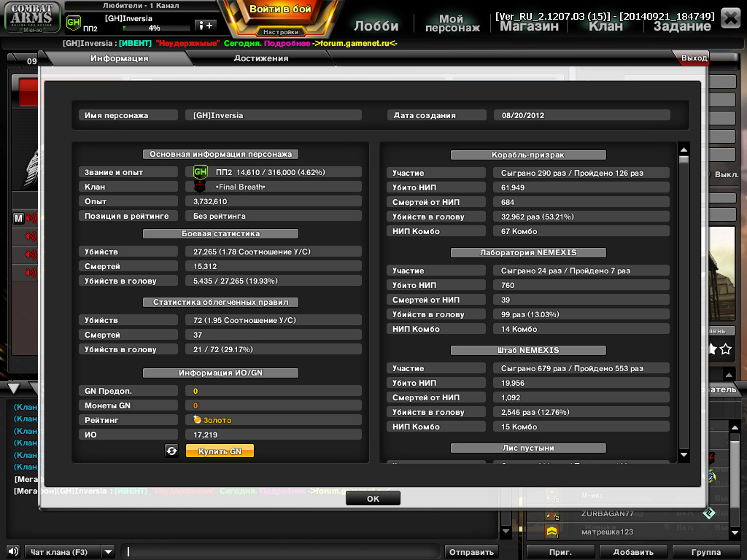Click the refresh icon beside Купить GN
This screenshot has height=560, width=747.
click(x=171, y=451)
